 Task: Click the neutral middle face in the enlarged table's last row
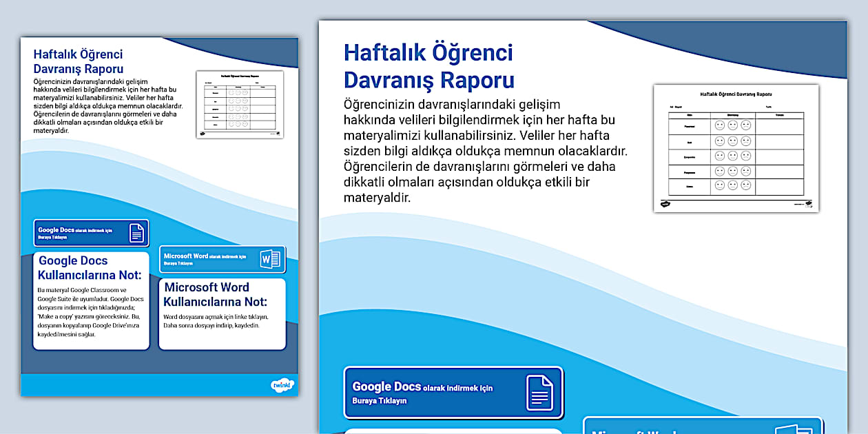click(733, 186)
